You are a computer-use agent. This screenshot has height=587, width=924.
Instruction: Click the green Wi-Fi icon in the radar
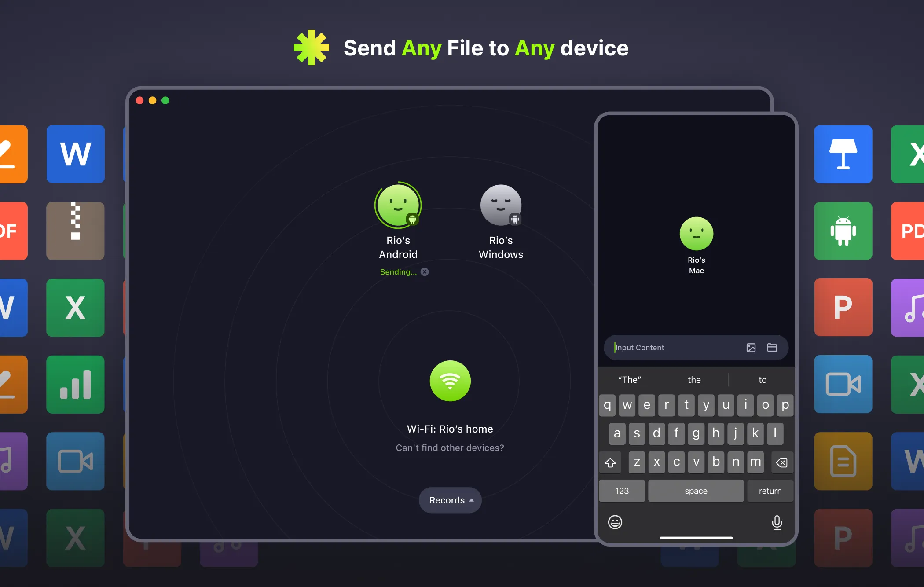pos(450,381)
